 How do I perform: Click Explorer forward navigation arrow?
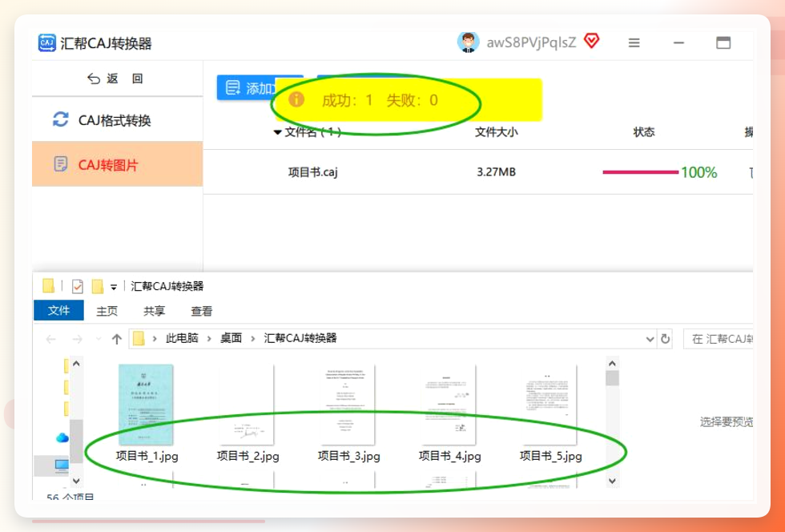point(77,339)
